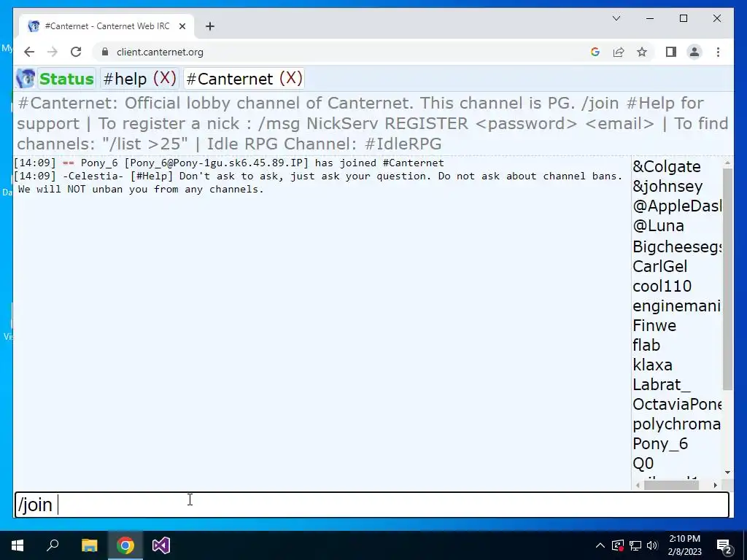Click the nick list vertical scrollbar thumb
Image resolution: width=747 pixels, height=560 pixels.
(x=727, y=279)
